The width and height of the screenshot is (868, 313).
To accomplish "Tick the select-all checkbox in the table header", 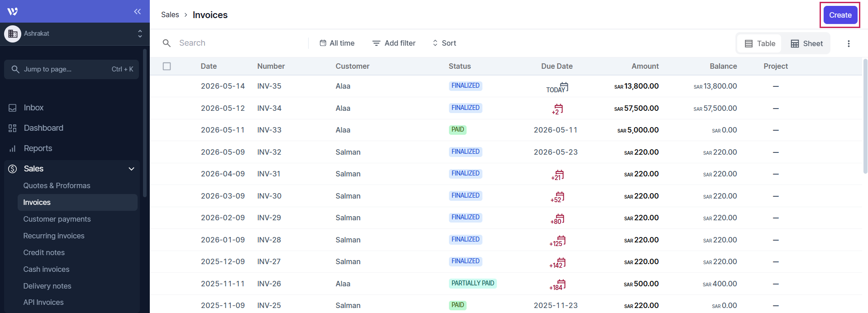I will [167, 66].
